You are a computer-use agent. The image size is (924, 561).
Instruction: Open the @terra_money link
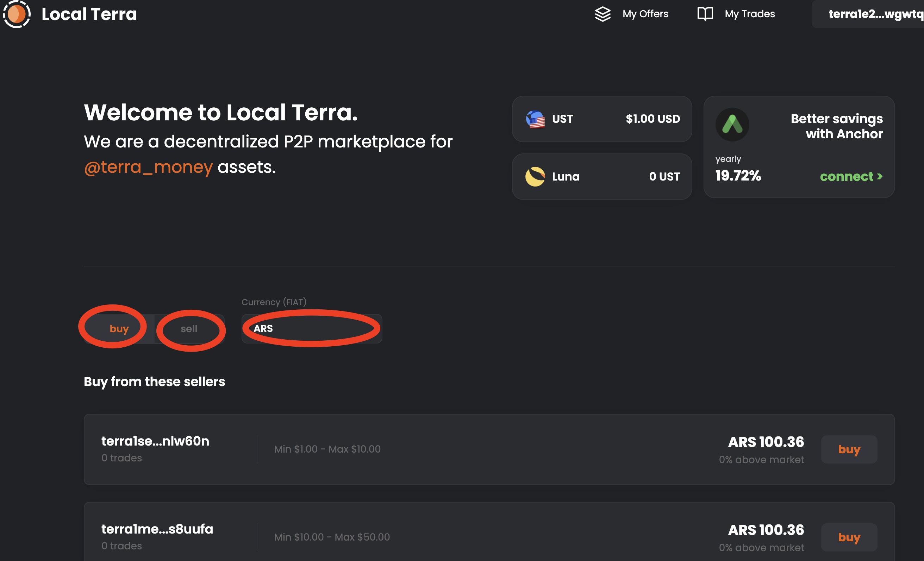pyautogui.click(x=148, y=167)
